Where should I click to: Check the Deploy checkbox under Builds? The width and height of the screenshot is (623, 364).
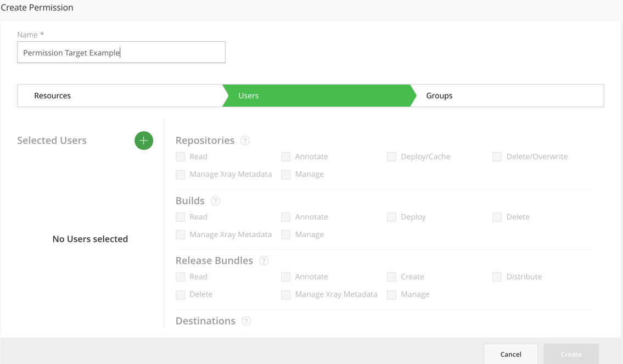pos(391,217)
